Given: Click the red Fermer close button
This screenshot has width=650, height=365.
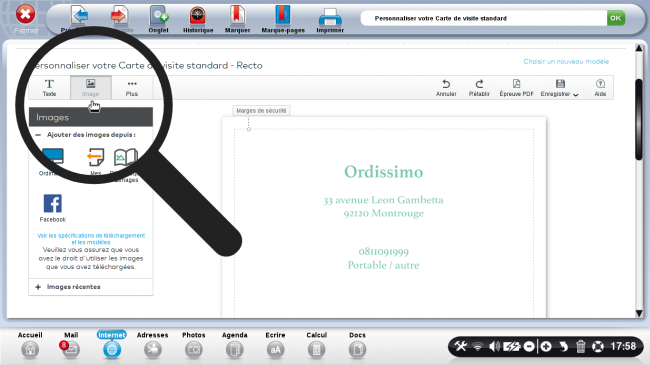Looking at the screenshot, I should (26, 15).
